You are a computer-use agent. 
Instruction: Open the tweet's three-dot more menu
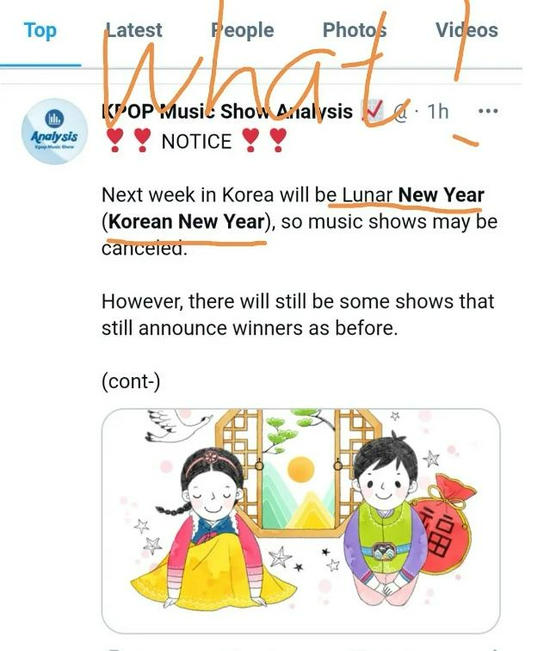[x=488, y=111]
